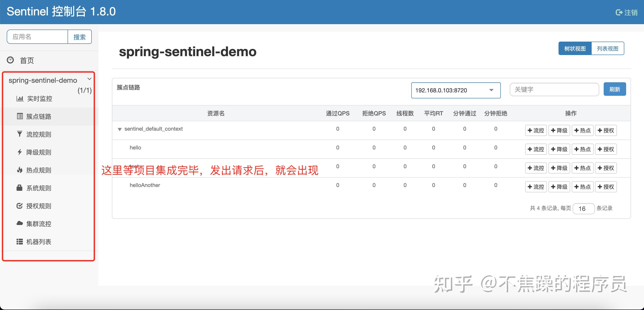Select the 系统规则 lock icon
644x310 pixels.
(20, 188)
